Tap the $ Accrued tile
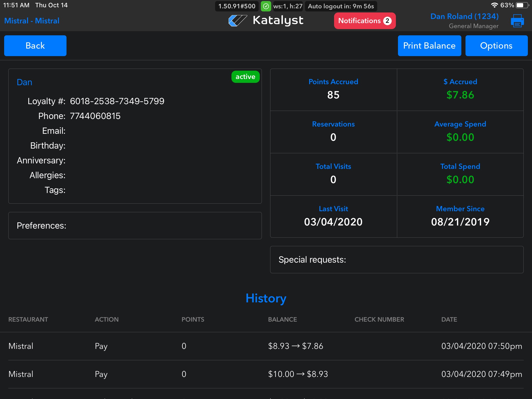This screenshot has width=532, height=399. [x=460, y=90]
